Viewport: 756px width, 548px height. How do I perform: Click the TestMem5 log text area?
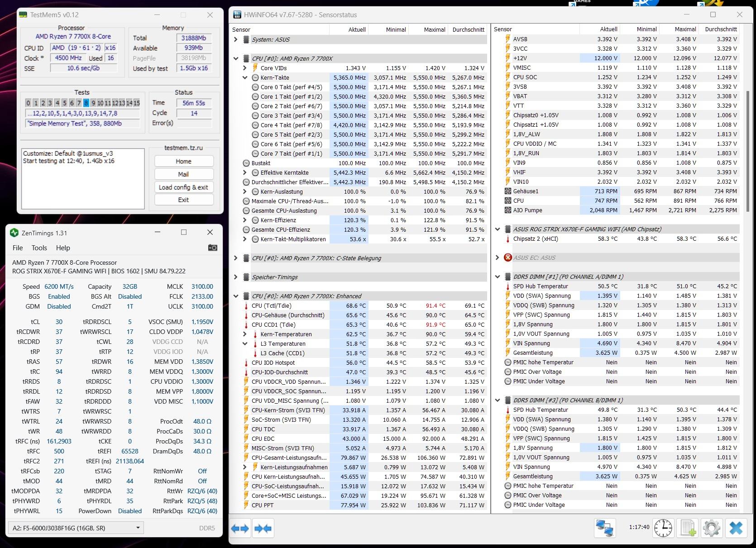tap(83, 179)
